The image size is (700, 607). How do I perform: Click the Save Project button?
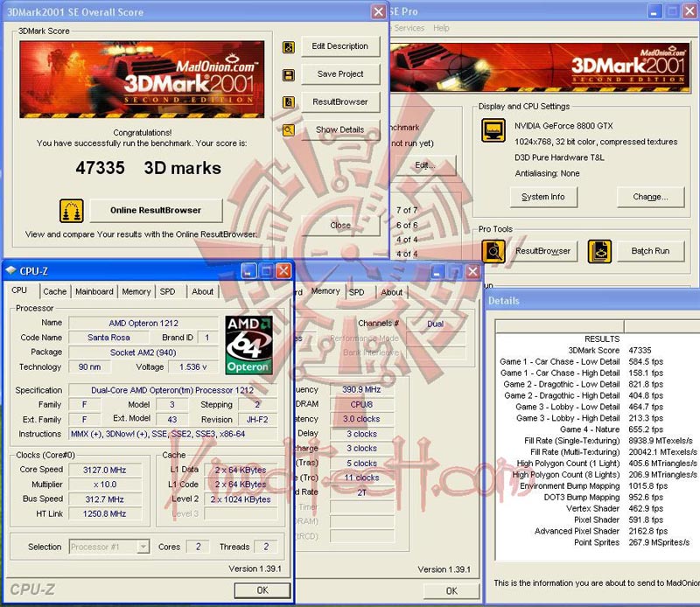[x=340, y=74]
